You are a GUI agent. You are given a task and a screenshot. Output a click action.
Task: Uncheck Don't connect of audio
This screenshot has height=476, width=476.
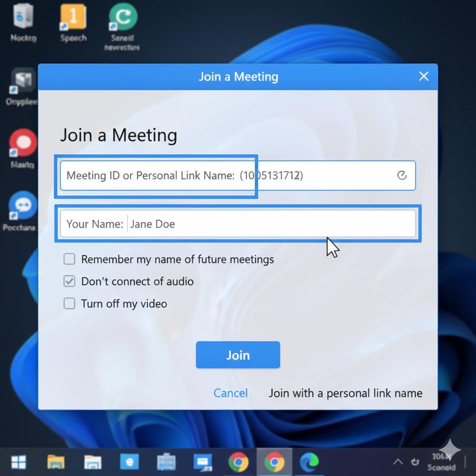click(69, 281)
